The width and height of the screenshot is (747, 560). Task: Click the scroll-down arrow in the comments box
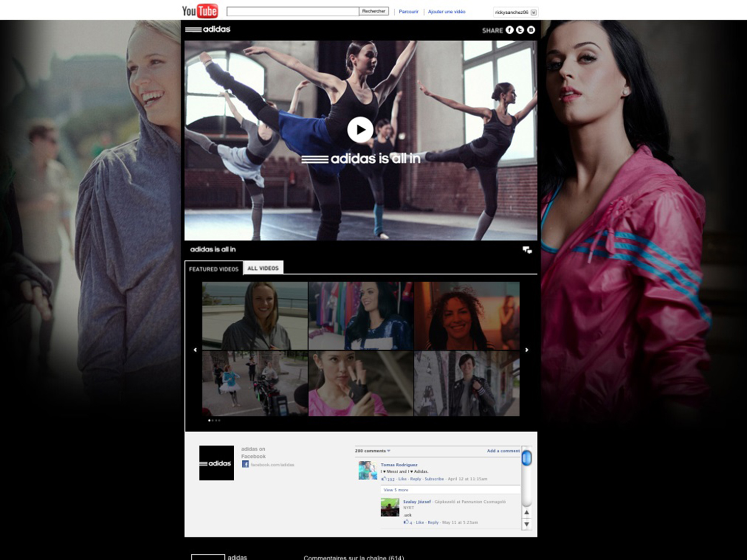tap(527, 524)
